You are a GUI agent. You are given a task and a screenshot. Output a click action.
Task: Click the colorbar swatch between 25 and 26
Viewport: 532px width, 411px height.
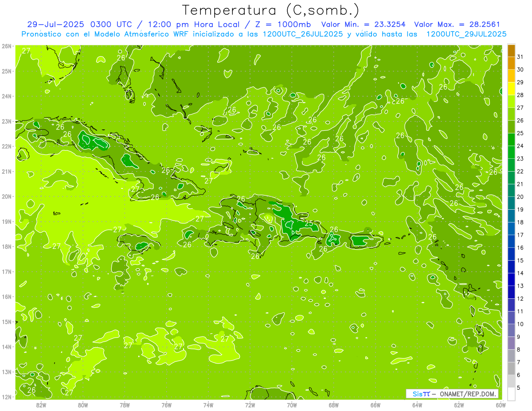tap(511, 127)
